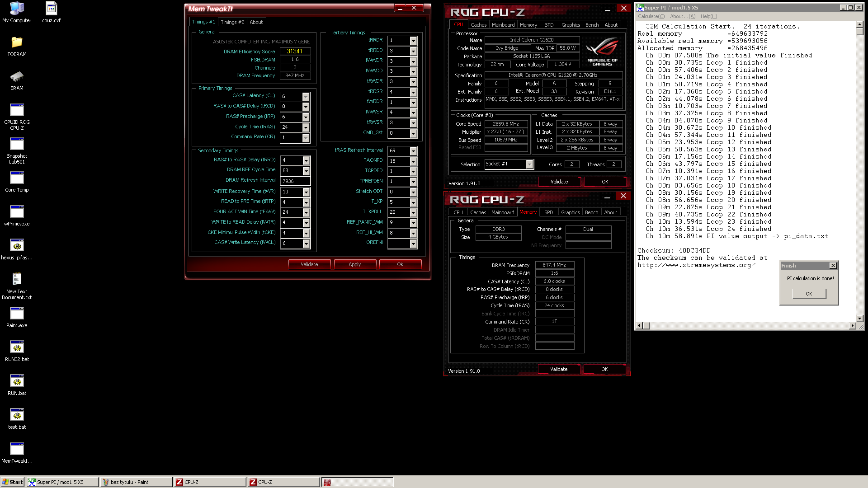Click the Super PI vertical scrollbar down arrow
This screenshot has width=868, height=488.
(860, 318)
